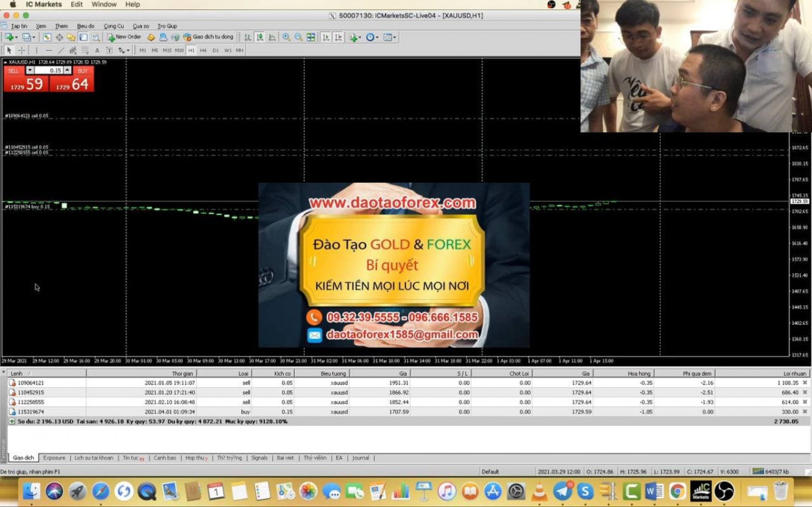Click the Zoom Out magnifier icon
The width and height of the screenshot is (812, 507).
[x=298, y=37]
